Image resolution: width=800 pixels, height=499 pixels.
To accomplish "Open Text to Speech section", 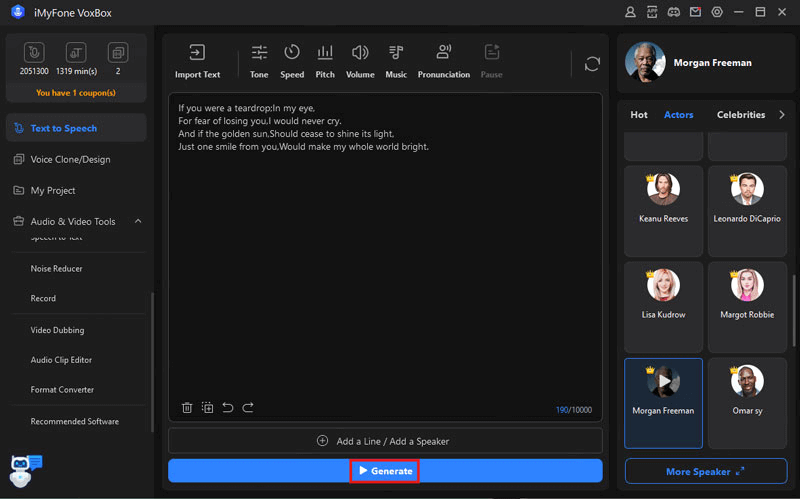I will coord(76,128).
